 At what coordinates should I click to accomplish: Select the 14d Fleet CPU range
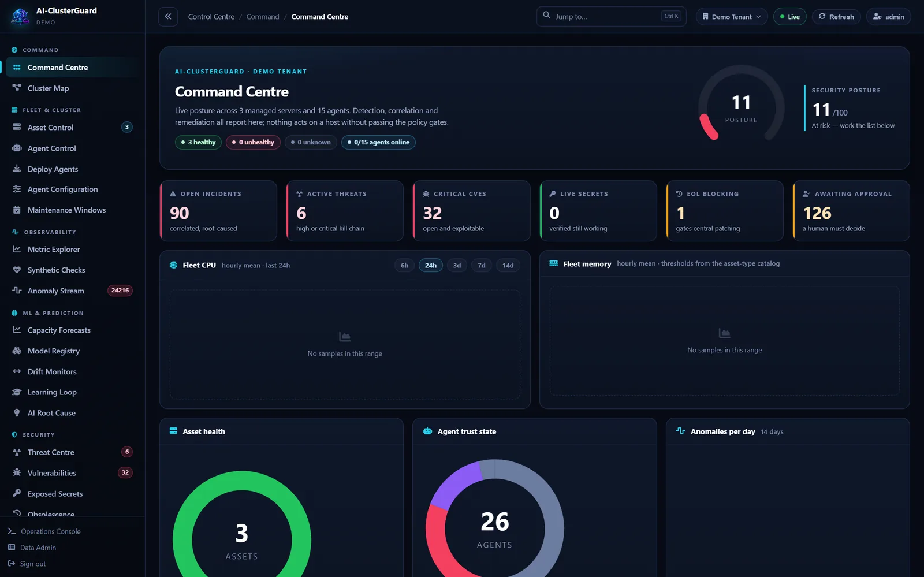click(508, 265)
